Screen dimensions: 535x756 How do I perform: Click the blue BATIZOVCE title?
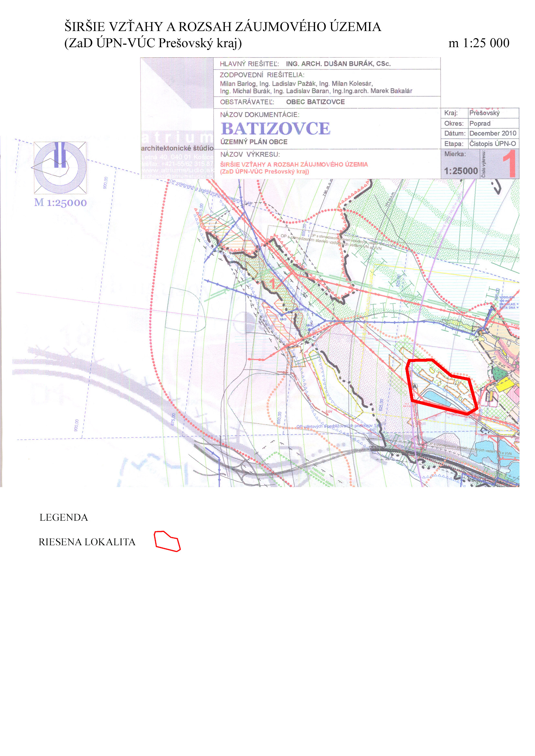coord(275,128)
